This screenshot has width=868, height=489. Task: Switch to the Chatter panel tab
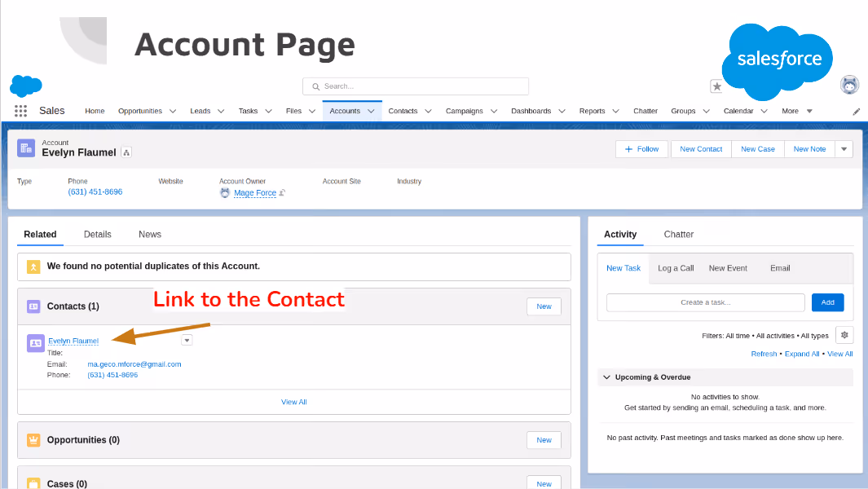tap(679, 234)
